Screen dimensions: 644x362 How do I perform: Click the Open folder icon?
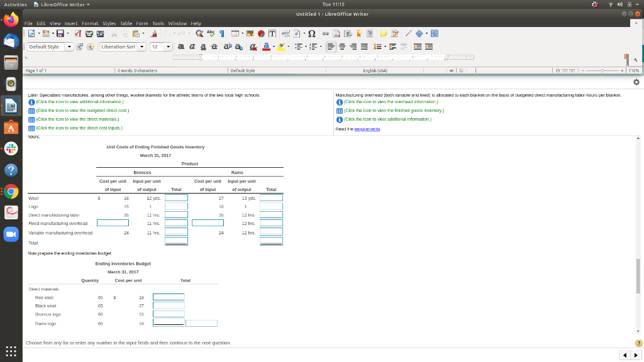click(x=45, y=34)
